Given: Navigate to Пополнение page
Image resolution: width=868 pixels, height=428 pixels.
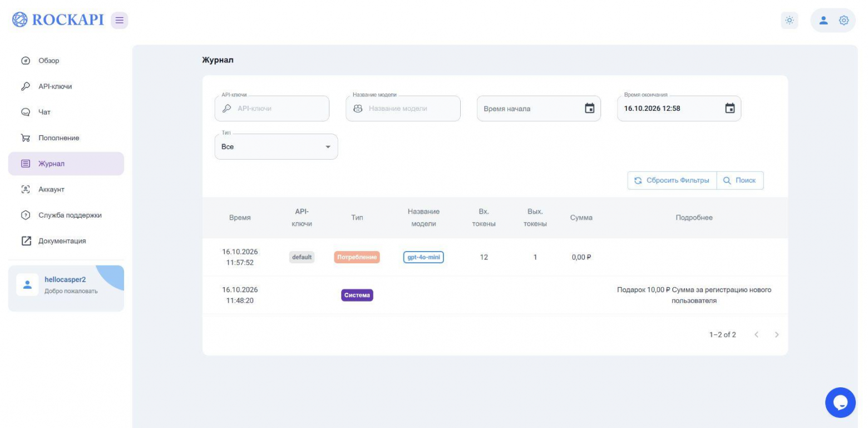Looking at the screenshot, I should [66, 138].
